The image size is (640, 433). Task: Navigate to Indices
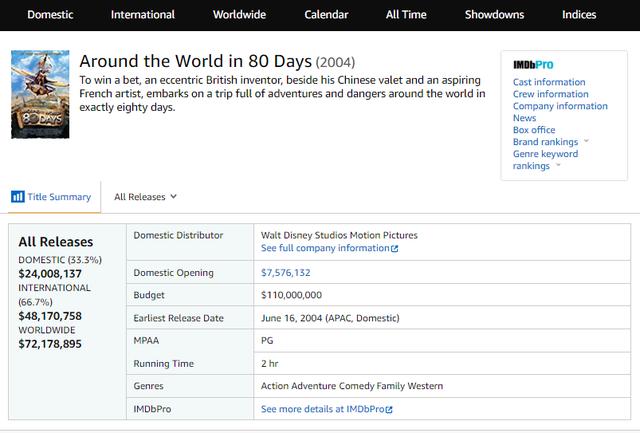[578, 15]
